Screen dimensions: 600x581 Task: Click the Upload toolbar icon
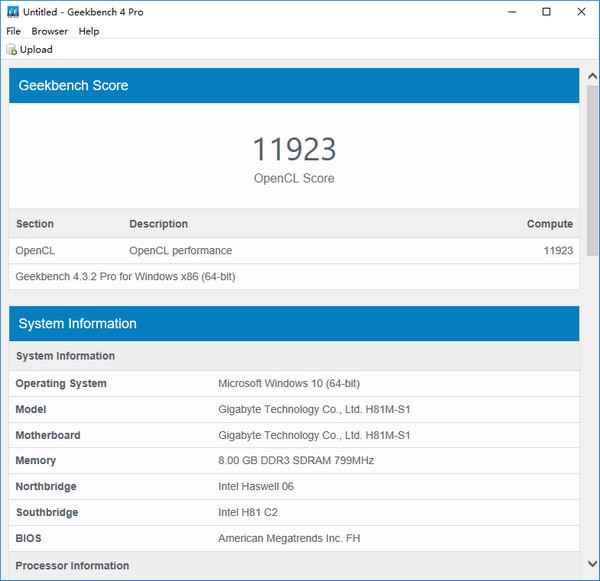coord(11,50)
